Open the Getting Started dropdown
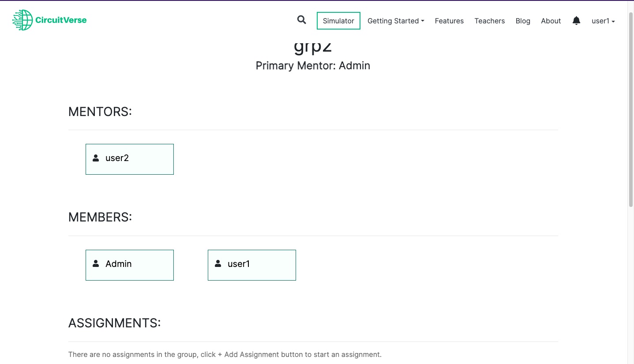Image resolution: width=634 pixels, height=364 pixels. point(395,21)
